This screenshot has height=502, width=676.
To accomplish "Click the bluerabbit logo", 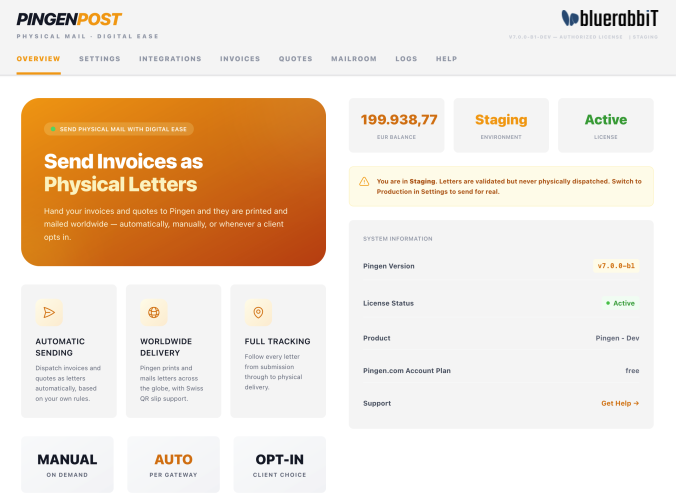I will click(610, 19).
